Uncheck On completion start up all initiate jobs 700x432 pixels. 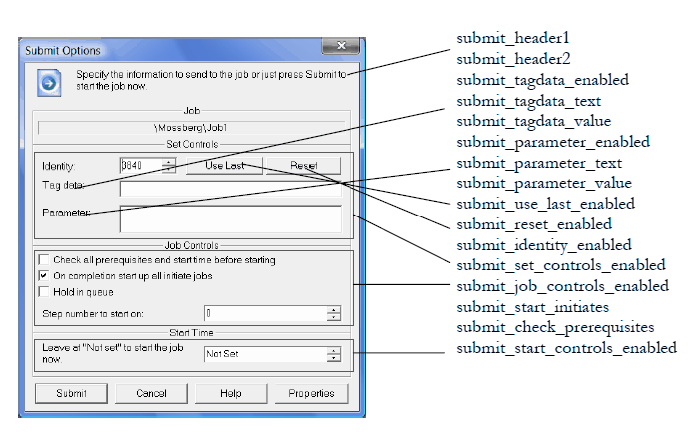(x=43, y=275)
